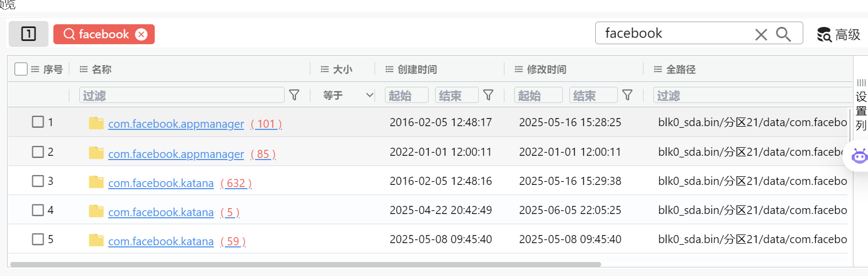Apply creation time funnel filter
Image resolution: width=868 pixels, height=276 pixels.
(488, 95)
